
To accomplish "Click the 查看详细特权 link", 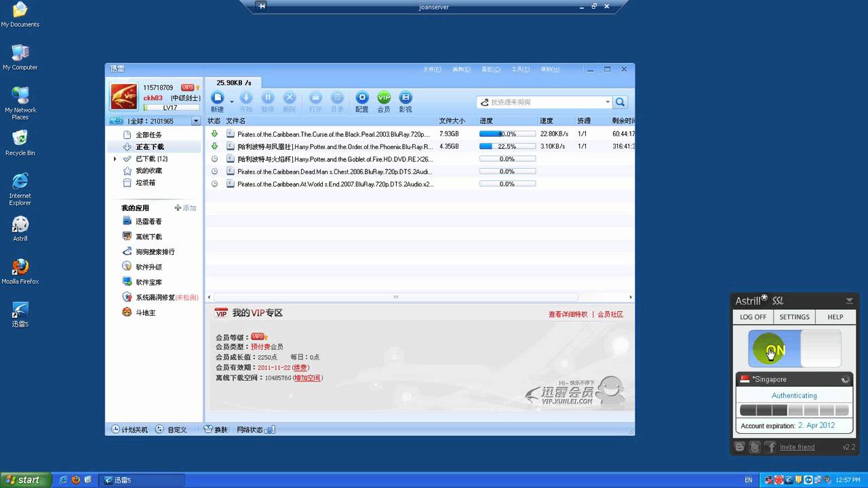I will point(568,314).
